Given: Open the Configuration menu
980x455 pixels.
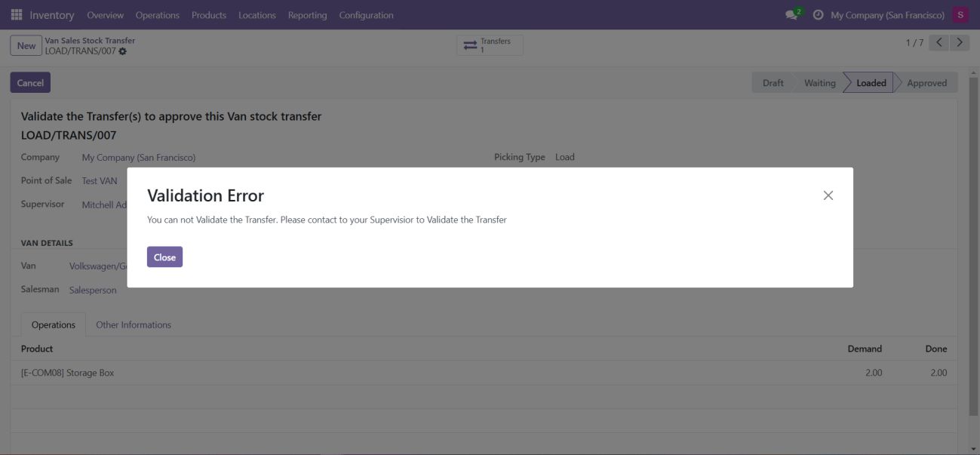Looking at the screenshot, I should click(x=366, y=15).
